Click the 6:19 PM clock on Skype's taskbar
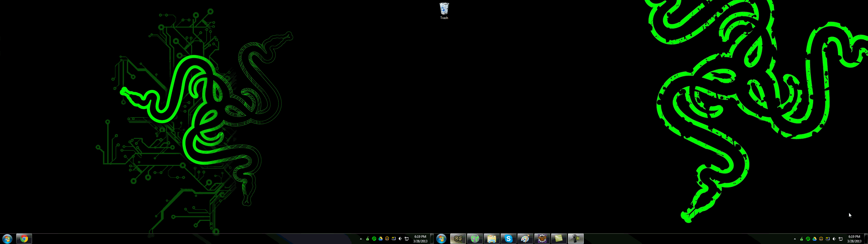The height and width of the screenshot is (244, 868). (854, 239)
